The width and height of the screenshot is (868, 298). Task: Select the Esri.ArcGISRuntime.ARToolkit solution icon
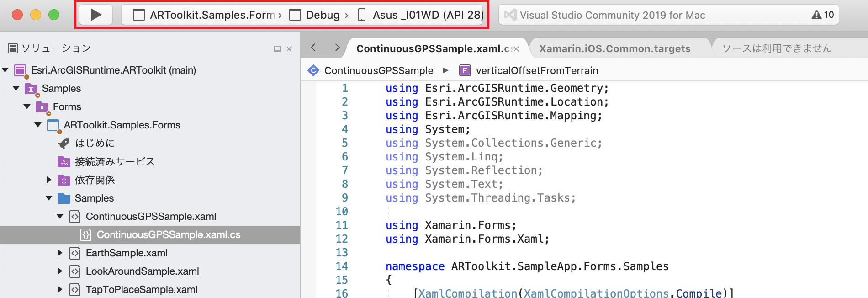coord(21,70)
